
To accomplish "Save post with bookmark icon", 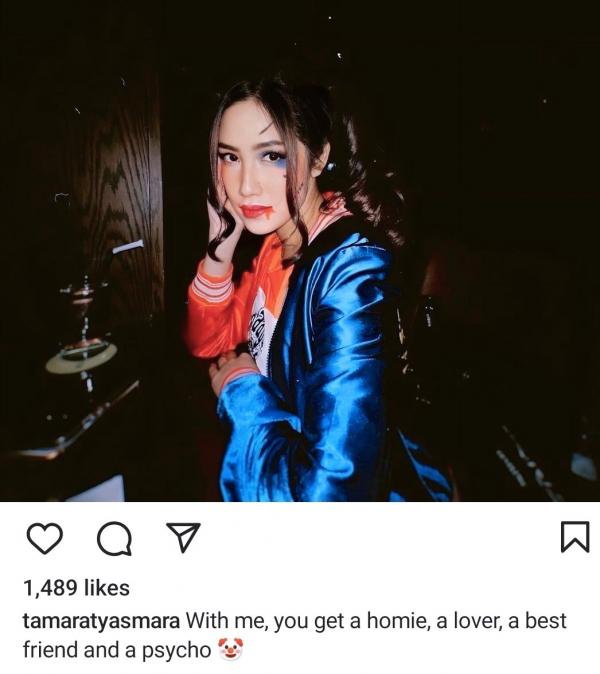I will pyautogui.click(x=575, y=536).
